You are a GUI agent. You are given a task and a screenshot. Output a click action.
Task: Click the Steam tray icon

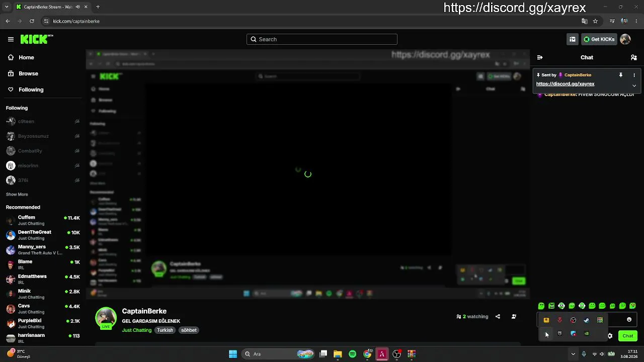click(586, 320)
